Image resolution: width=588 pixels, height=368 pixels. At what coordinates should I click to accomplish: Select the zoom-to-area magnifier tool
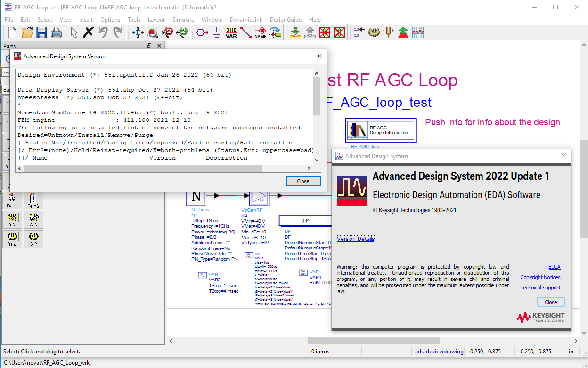coord(152,32)
